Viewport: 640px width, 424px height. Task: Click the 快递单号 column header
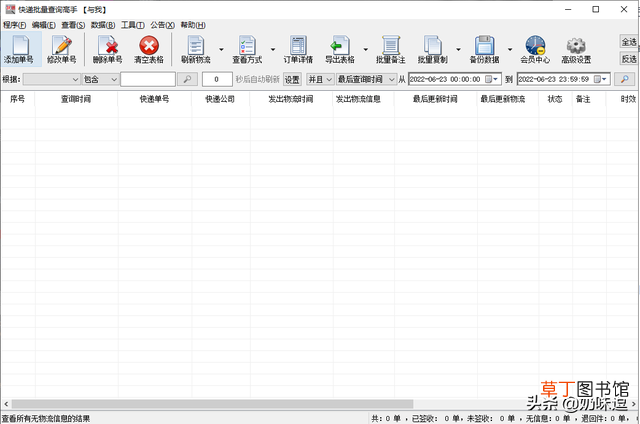[154, 99]
